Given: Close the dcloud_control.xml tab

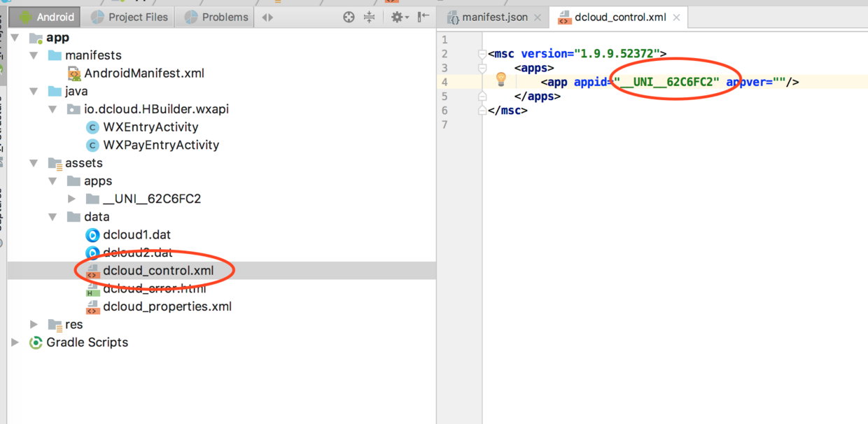Looking at the screenshot, I should click(676, 17).
